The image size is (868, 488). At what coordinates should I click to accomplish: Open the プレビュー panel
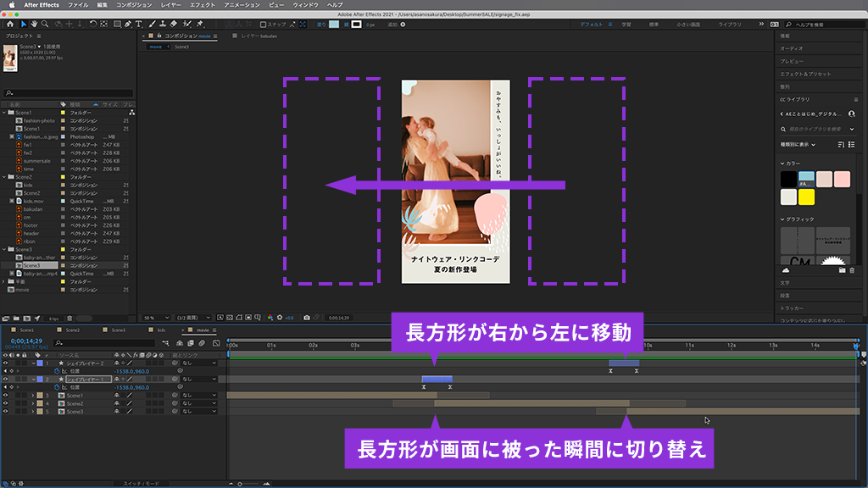click(792, 61)
